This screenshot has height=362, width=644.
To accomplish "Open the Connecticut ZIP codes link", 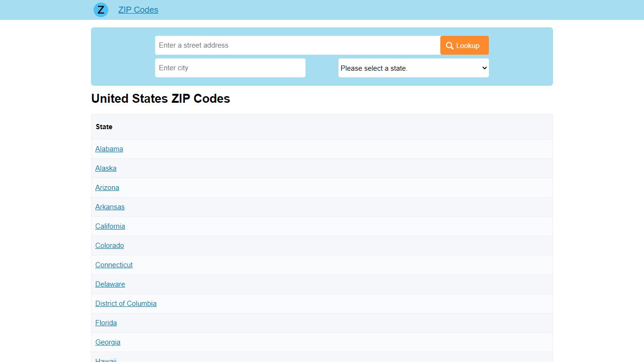I will [x=114, y=265].
